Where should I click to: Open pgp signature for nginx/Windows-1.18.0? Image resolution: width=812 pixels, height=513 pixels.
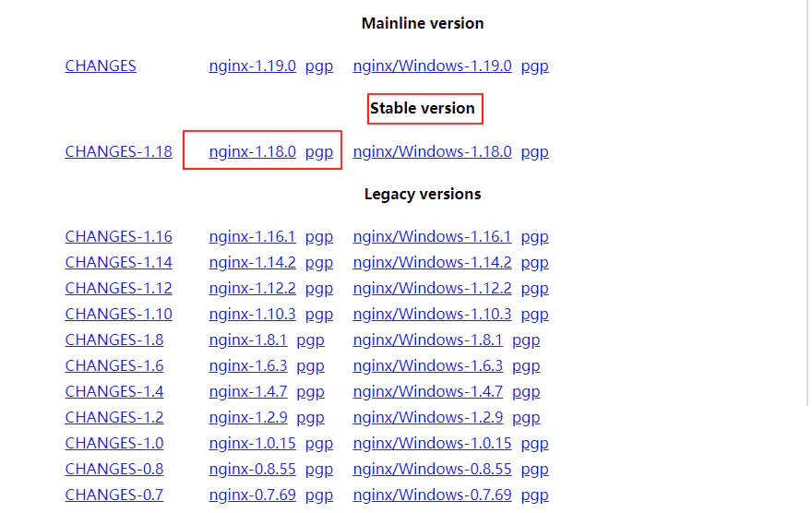click(534, 153)
